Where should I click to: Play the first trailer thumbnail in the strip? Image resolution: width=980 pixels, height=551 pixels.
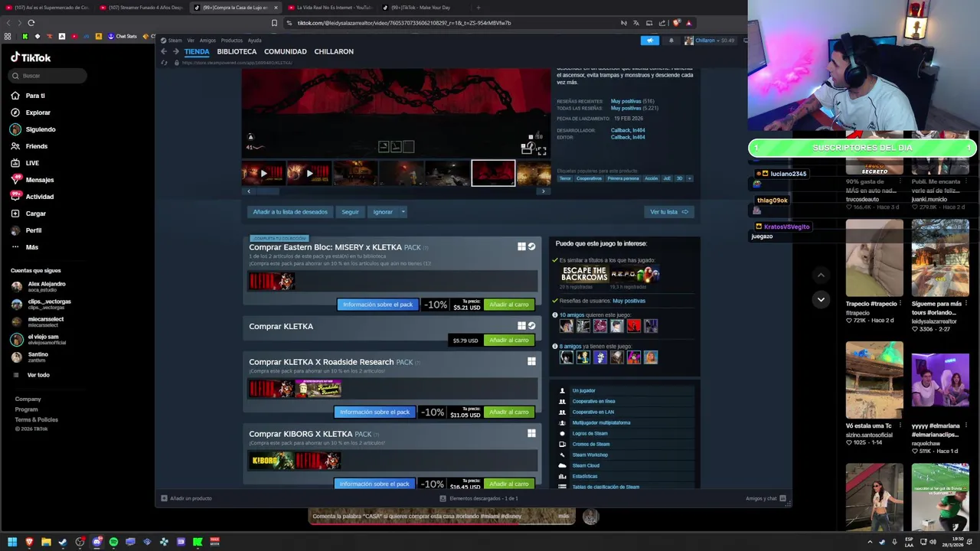point(263,173)
